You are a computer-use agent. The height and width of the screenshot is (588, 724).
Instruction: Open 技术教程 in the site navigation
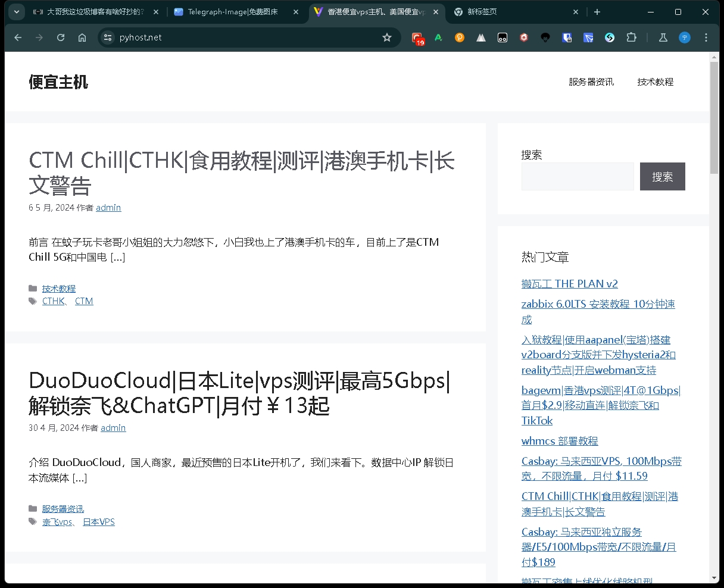click(656, 82)
